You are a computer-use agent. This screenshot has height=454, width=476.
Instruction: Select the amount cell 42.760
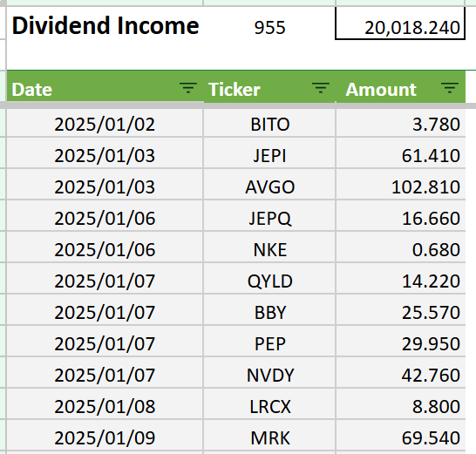click(401, 372)
